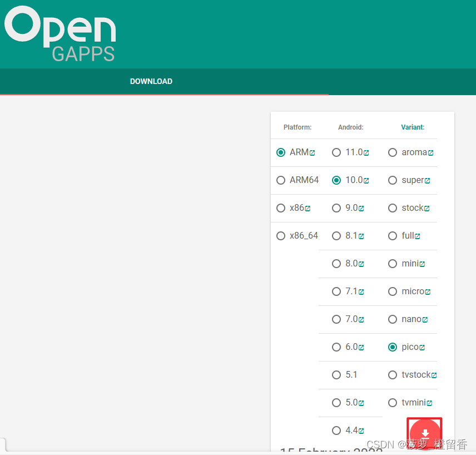The height and width of the screenshot is (455, 476).
Task: Pick the tvmini variant radio button
Action: (393, 403)
